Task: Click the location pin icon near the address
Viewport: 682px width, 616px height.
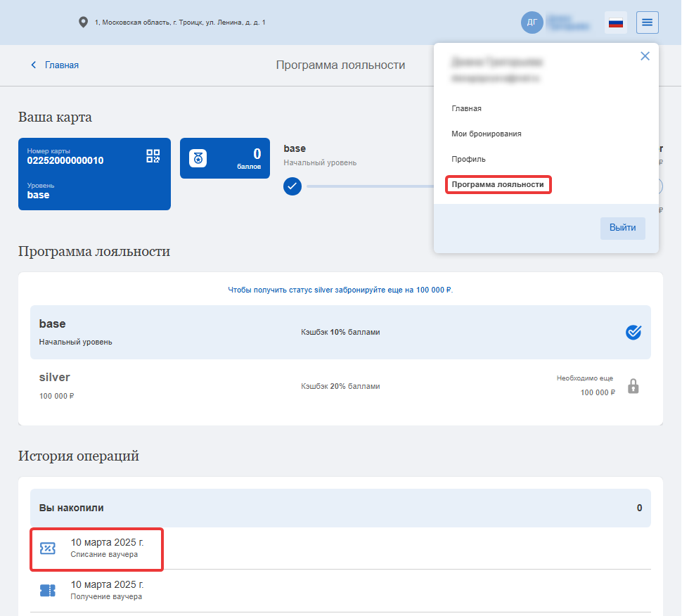Action: 83,23
